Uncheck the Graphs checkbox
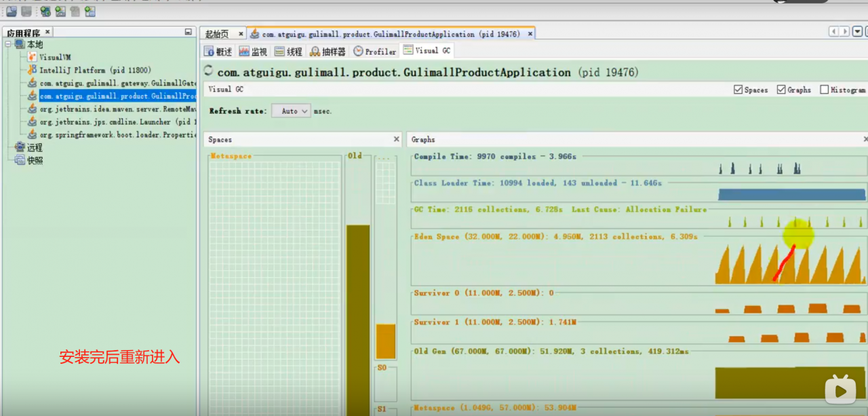The width and height of the screenshot is (868, 416). (781, 90)
